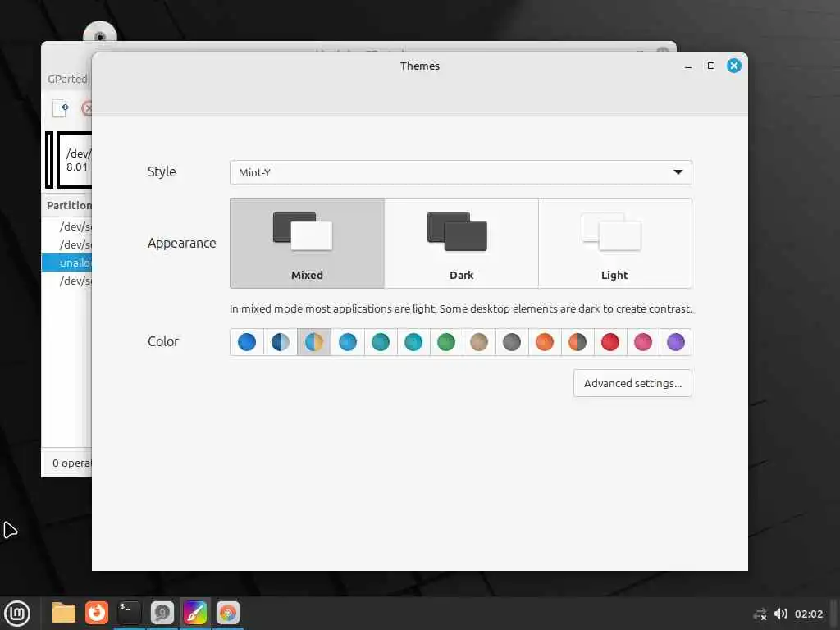This screenshot has width=840, height=630.
Task: Pick the half blue half yellow swatch
Action: coord(314,342)
